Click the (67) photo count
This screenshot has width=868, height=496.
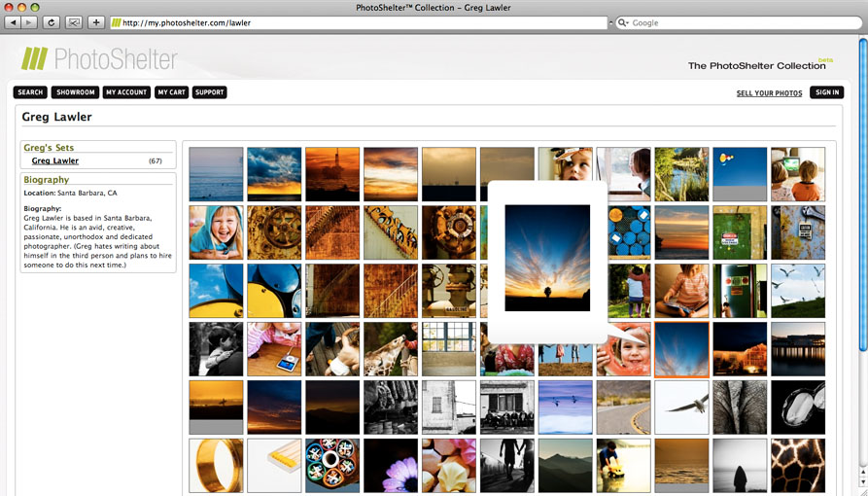(x=155, y=160)
